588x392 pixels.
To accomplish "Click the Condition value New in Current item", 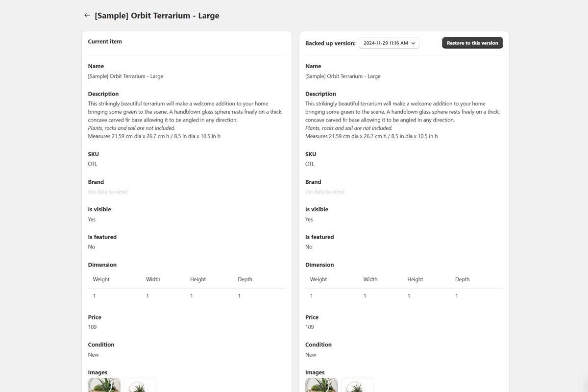I will 93,354.
